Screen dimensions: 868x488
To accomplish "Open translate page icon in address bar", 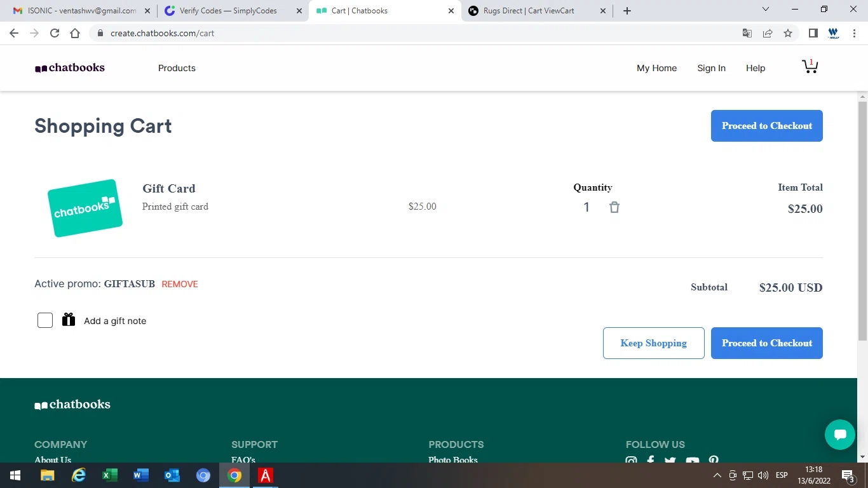I will [747, 33].
